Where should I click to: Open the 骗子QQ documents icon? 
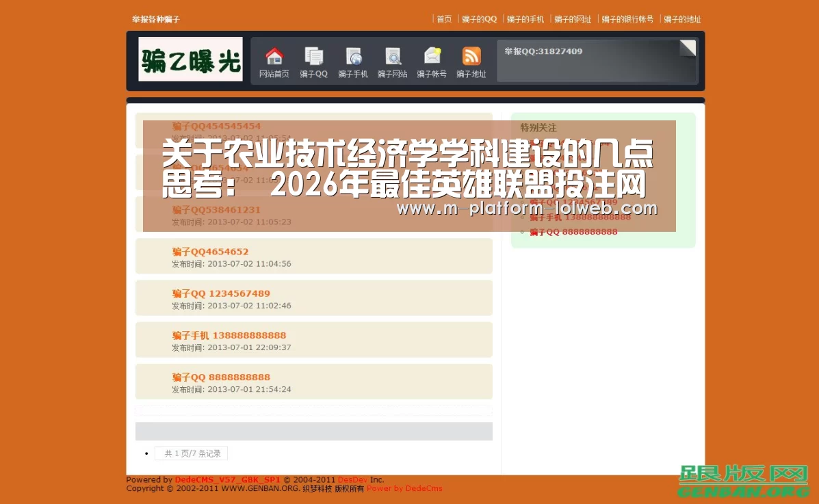pos(313,56)
